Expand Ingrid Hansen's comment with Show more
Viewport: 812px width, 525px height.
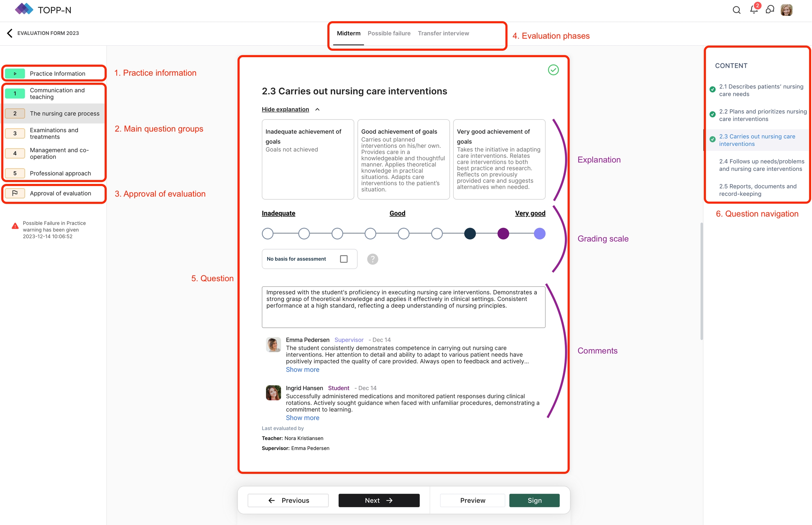pos(302,418)
